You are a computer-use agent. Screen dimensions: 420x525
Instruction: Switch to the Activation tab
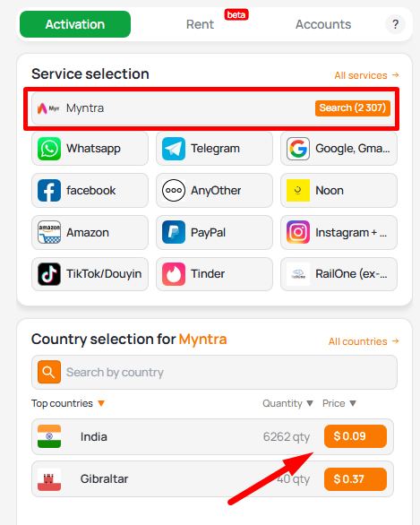coord(75,24)
